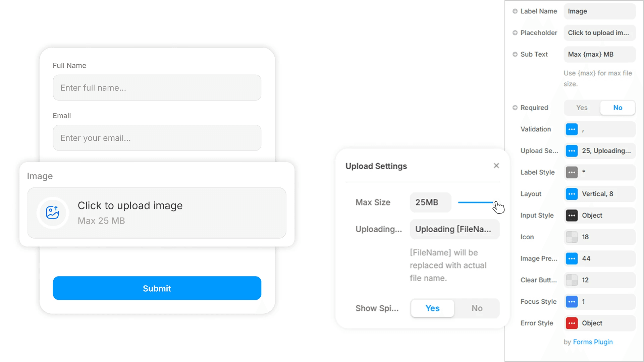Open the Validation style editor icon
This screenshot has height=362, width=644.
[x=572, y=129]
